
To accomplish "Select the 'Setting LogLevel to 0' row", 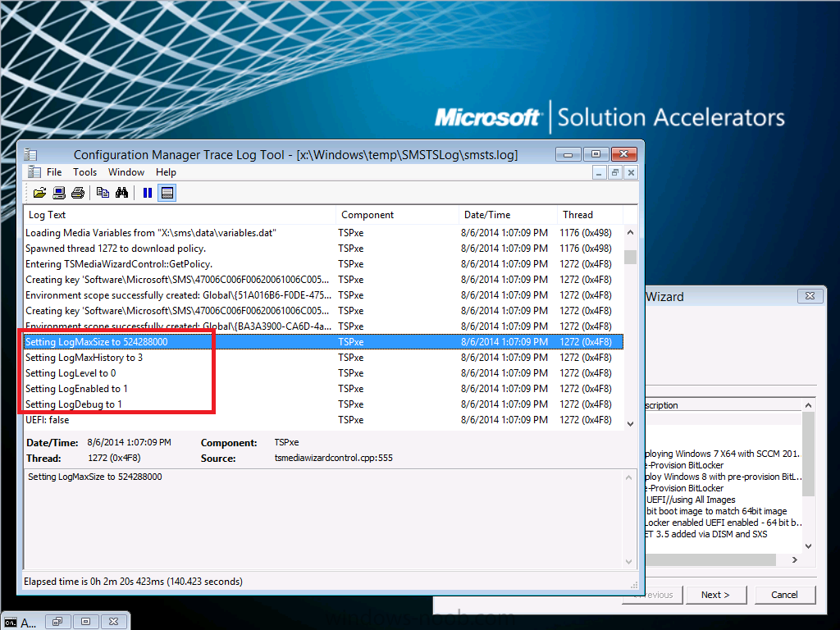I will (323, 373).
